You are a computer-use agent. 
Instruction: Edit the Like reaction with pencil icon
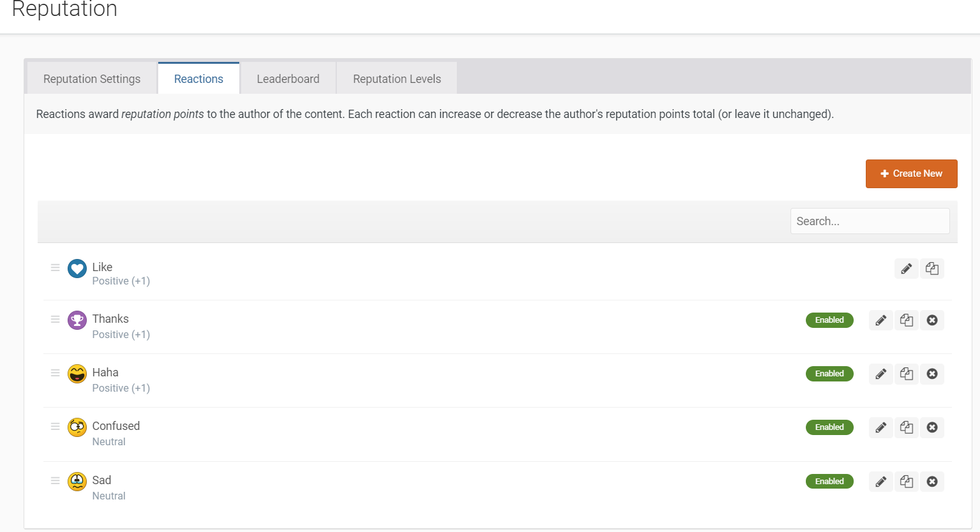pyautogui.click(x=906, y=269)
